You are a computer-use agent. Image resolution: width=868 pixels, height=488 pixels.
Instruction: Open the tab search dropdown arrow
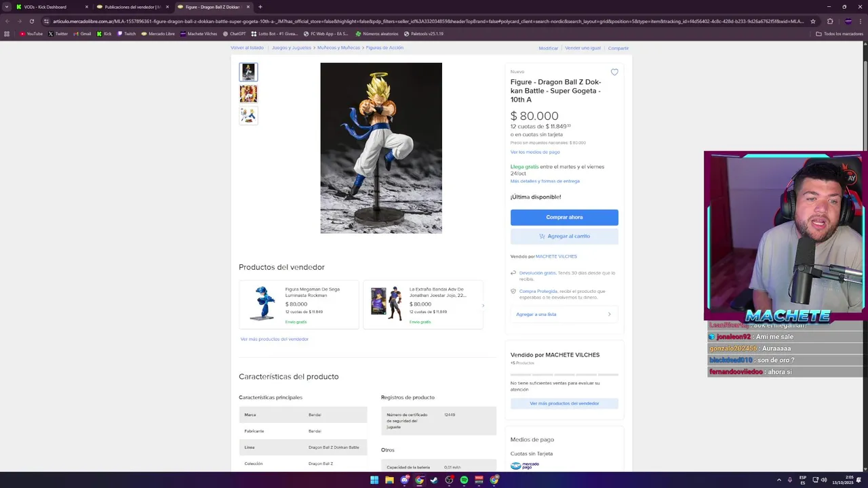[7, 7]
